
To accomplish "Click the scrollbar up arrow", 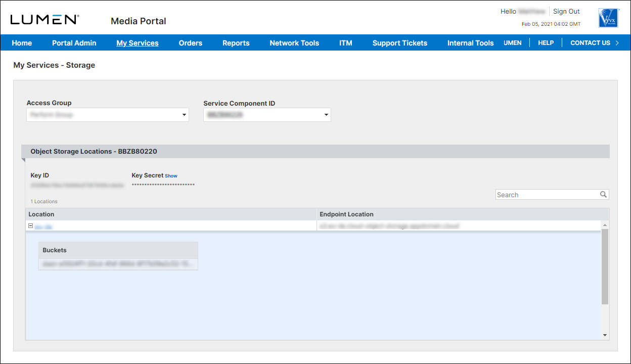I will (x=605, y=225).
